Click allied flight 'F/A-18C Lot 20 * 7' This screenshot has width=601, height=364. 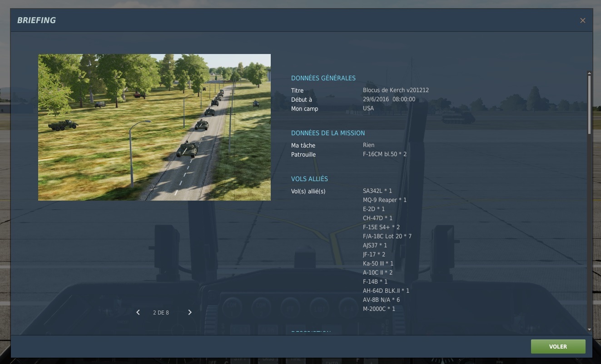tap(387, 236)
